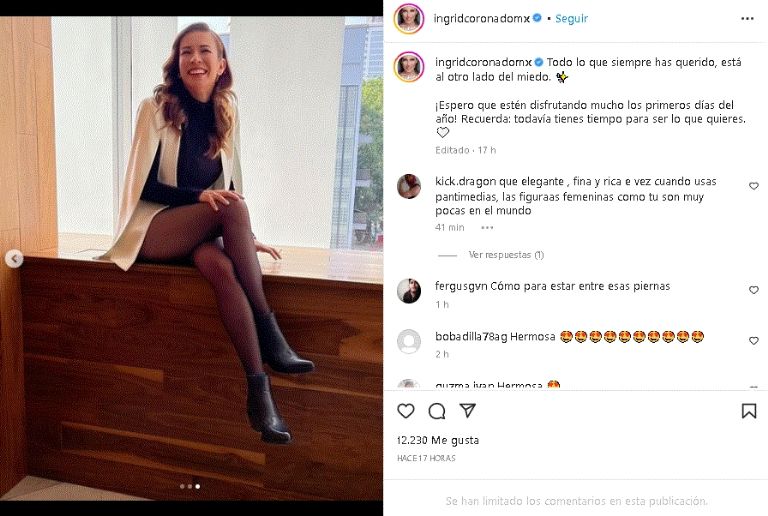Save post with bookmark icon
This screenshot has height=516, width=768.
[749, 411]
